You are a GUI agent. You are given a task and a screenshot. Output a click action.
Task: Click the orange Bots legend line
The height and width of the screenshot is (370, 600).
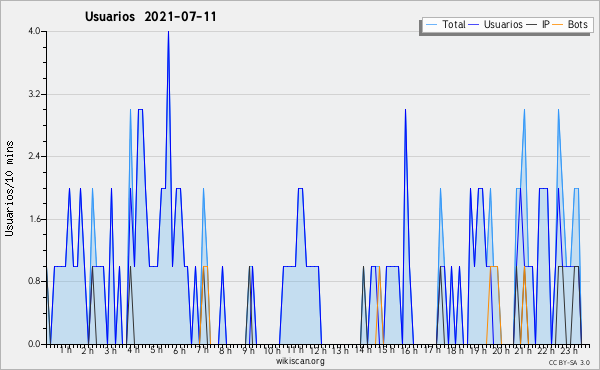pos(559,25)
